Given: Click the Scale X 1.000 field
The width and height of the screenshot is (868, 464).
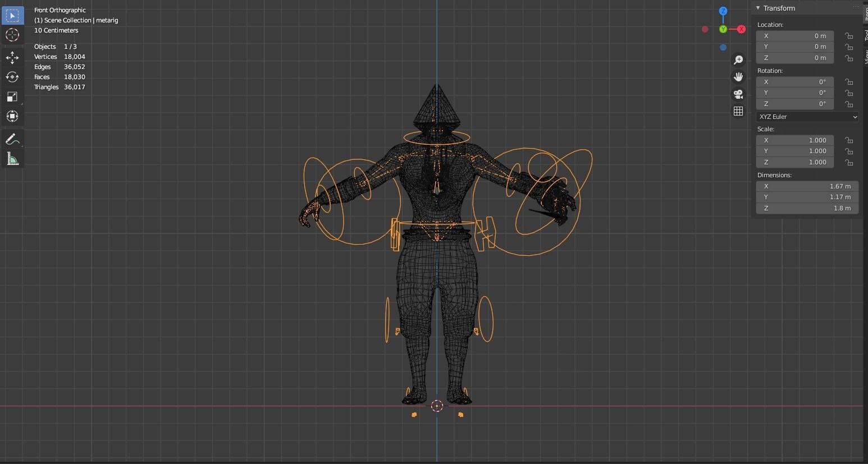Looking at the screenshot, I should pos(794,140).
